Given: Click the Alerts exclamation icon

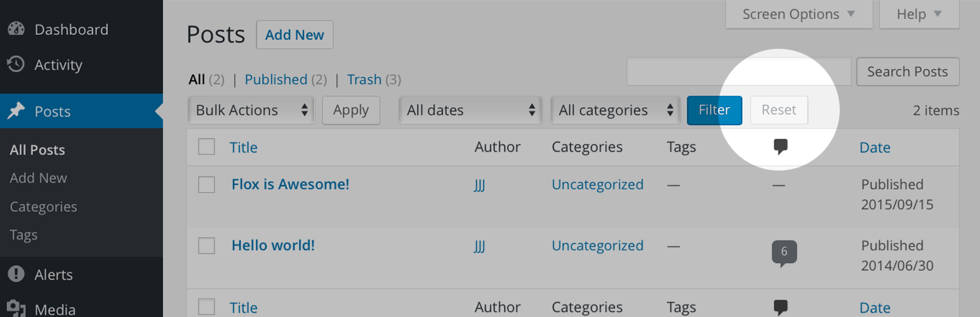Looking at the screenshot, I should [16, 275].
